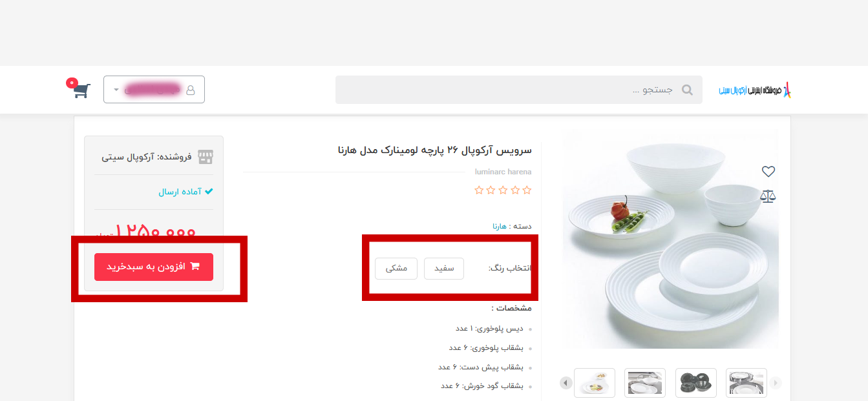Click the account dropdown caret arrow
Screen dimensions: 868x401
(116, 90)
